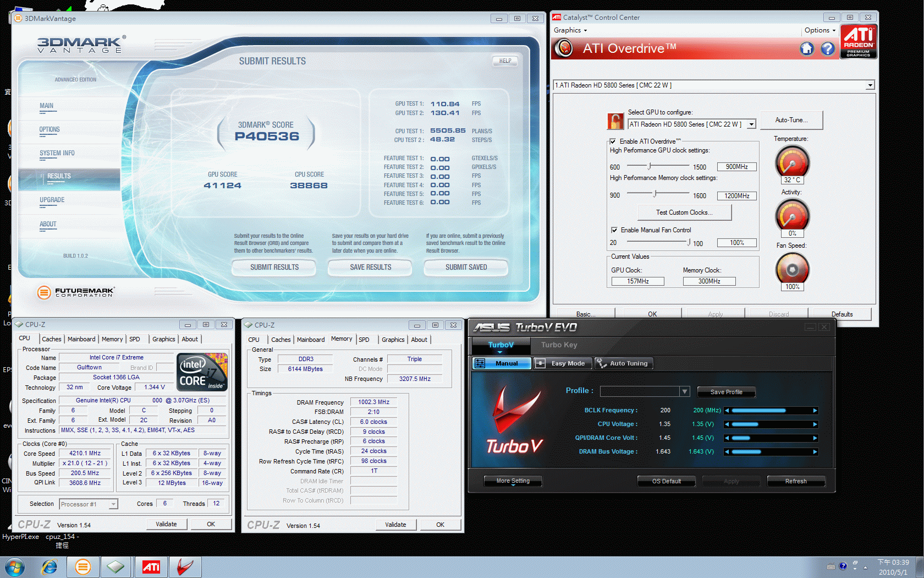Click the 900MHz GPU clock field
The image size is (924, 578).
[x=736, y=167]
